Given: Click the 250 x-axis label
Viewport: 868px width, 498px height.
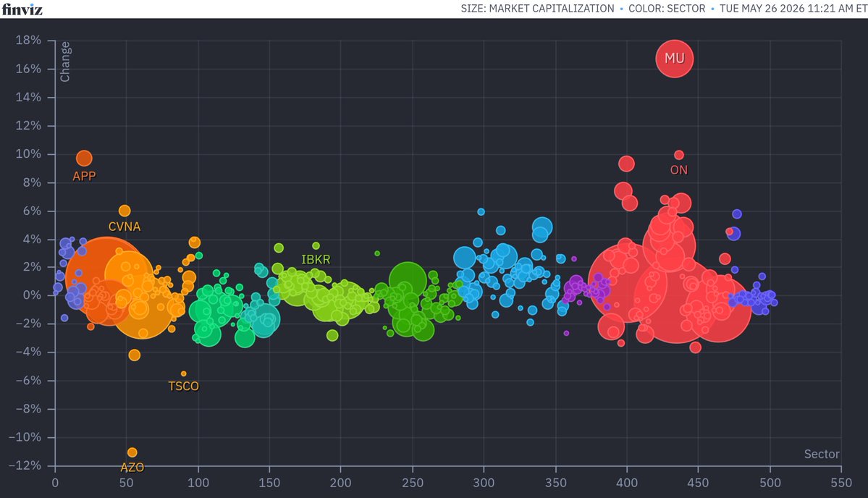Looking at the screenshot, I should (x=413, y=483).
